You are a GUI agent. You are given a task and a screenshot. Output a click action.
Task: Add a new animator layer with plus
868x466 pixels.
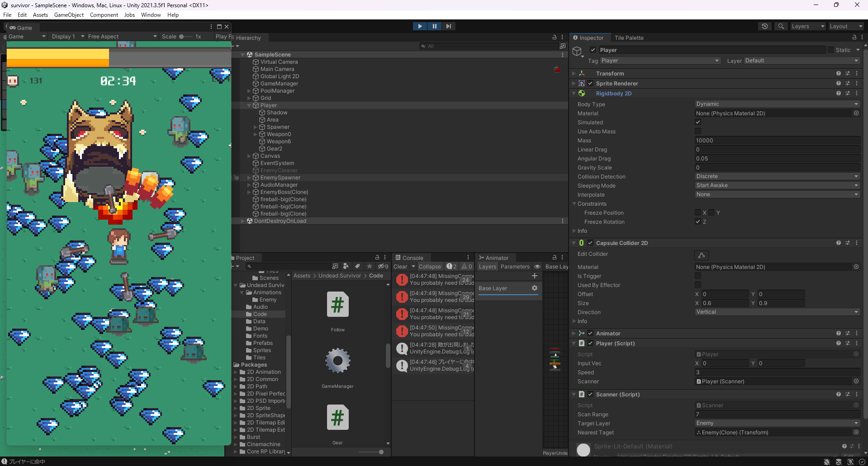point(534,276)
